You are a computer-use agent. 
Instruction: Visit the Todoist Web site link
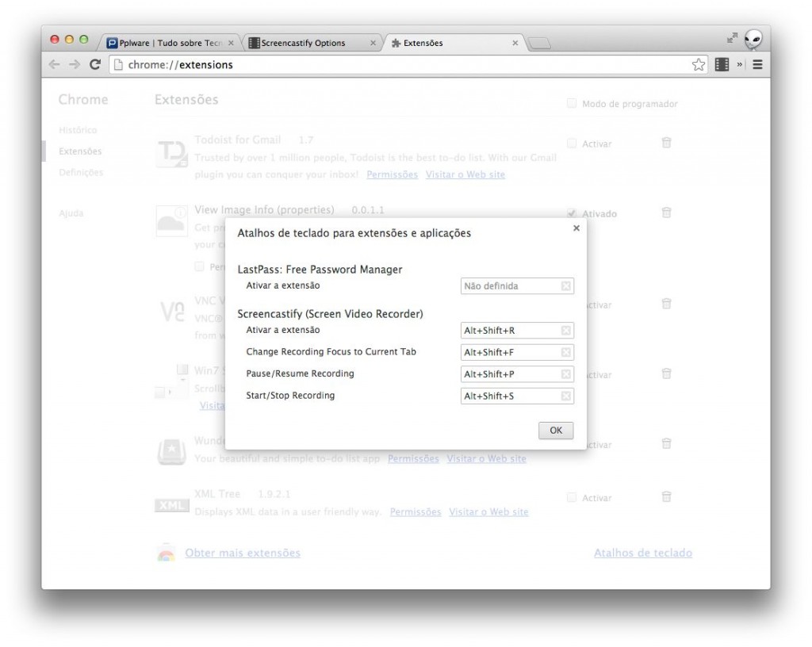[465, 174]
